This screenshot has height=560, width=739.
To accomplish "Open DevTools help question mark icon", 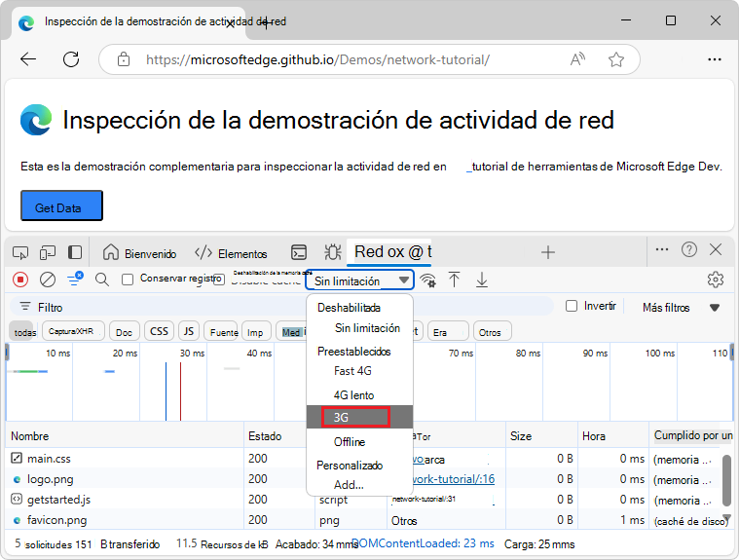I will point(689,249).
